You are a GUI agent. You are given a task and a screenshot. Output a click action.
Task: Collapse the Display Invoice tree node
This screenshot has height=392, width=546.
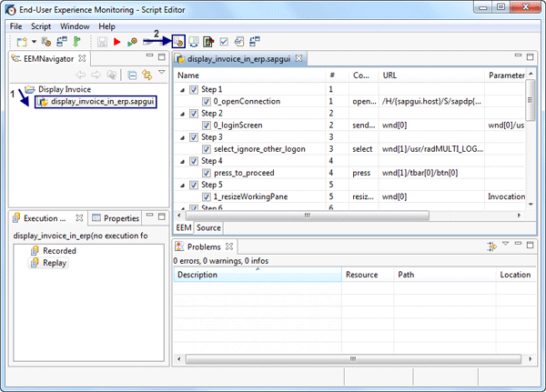pos(18,90)
